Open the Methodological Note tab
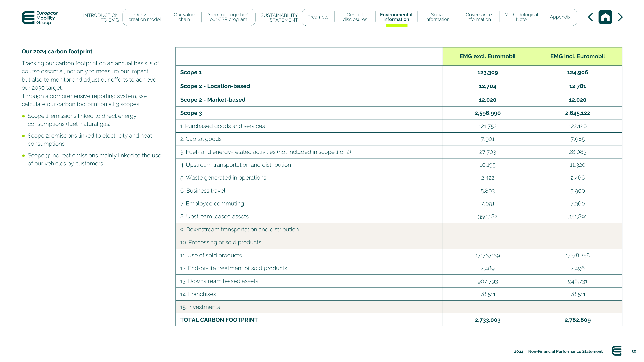The width and height of the screenshot is (644, 362). point(521,17)
